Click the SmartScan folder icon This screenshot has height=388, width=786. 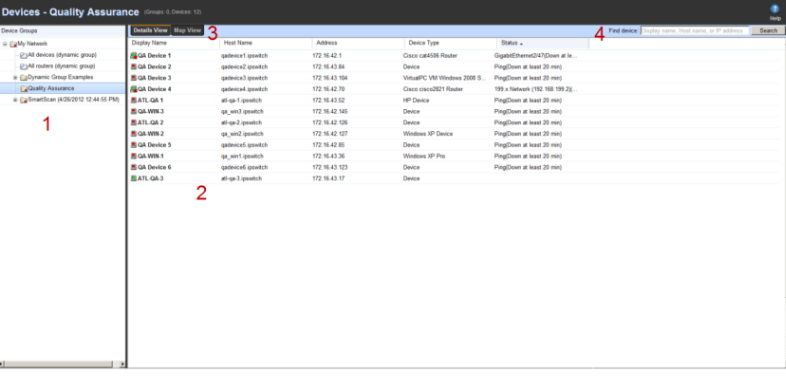pos(24,100)
